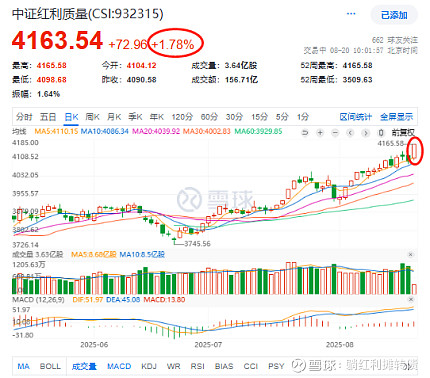This screenshot has height=378, width=430.
Task: Click 全屏显示 for fullscreen chart
Action: point(397,117)
